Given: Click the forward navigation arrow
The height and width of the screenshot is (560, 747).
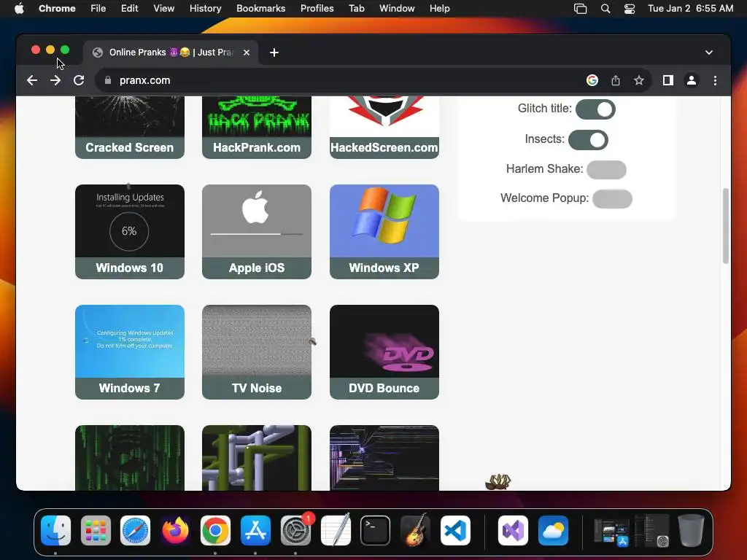Looking at the screenshot, I should (55, 80).
